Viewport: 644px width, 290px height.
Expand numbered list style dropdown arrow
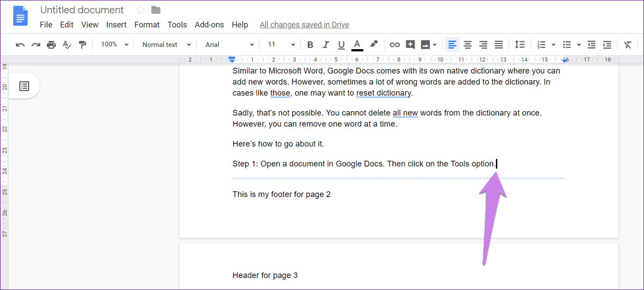(x=553, y=45)
